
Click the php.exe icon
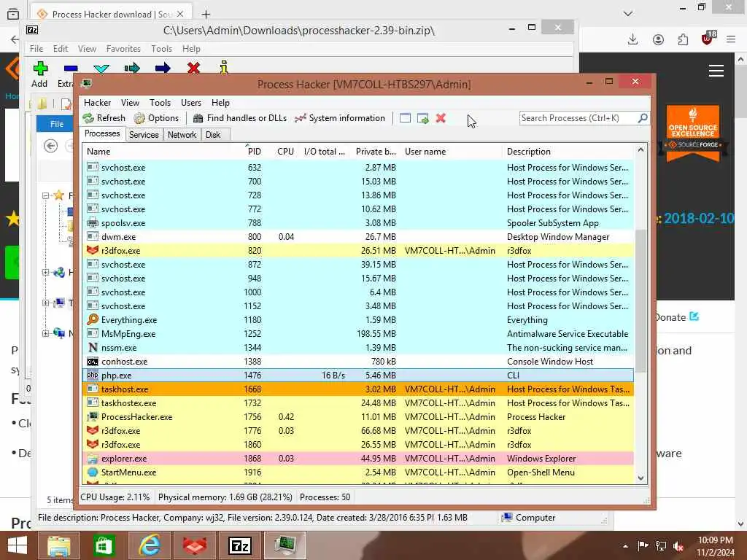93,376
